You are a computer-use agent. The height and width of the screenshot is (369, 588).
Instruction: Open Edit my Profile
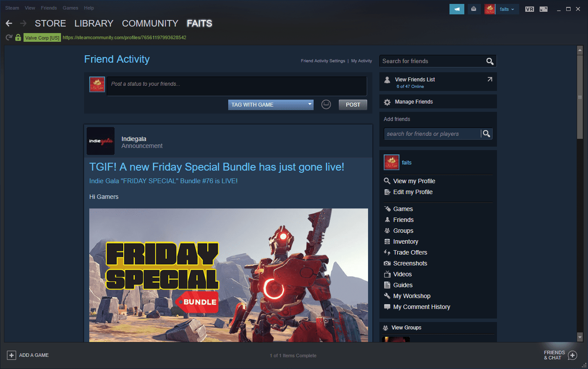coord(413,192)
